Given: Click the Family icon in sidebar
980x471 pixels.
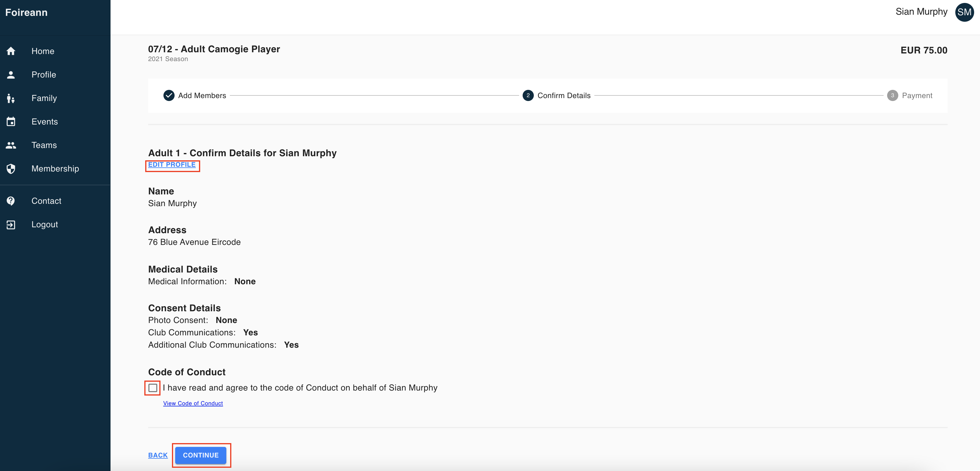Looking at the screenshot, I should tap(11, 98).
